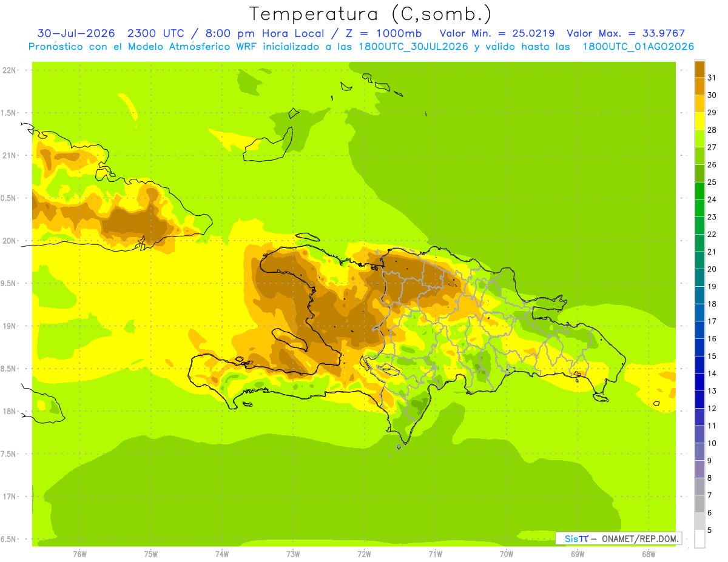This screenshot has height=562, width=728.
Task: Click the legend swatch between 30 and 31
Action: 699,86
